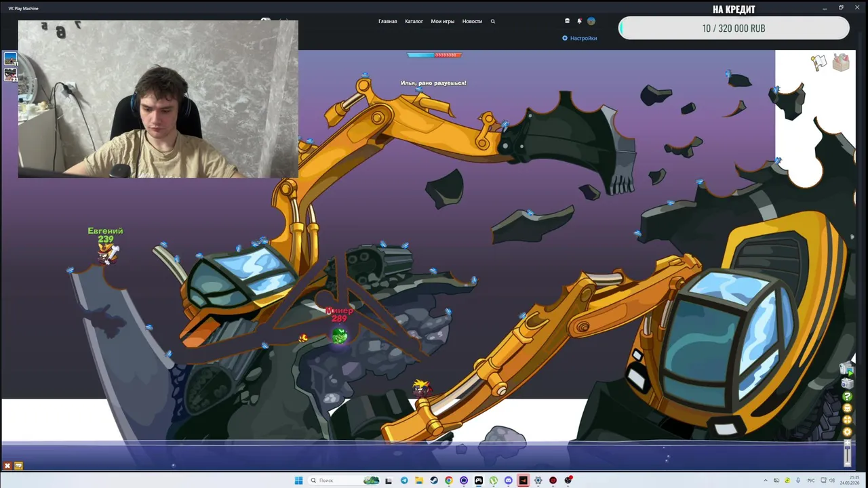This screenshot has width=868, height=488.
Task: Open the downloads stack icon in header
Action: point(567,21)
